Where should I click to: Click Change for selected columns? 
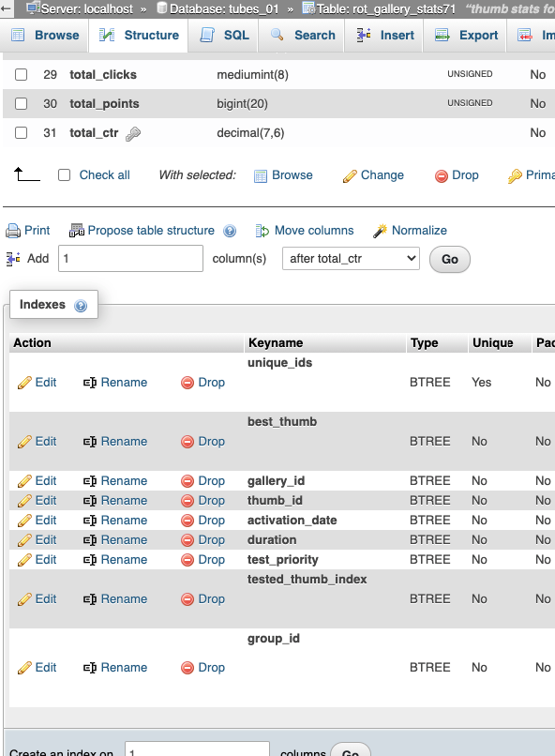pyautogui.click(x=373, y=175)
